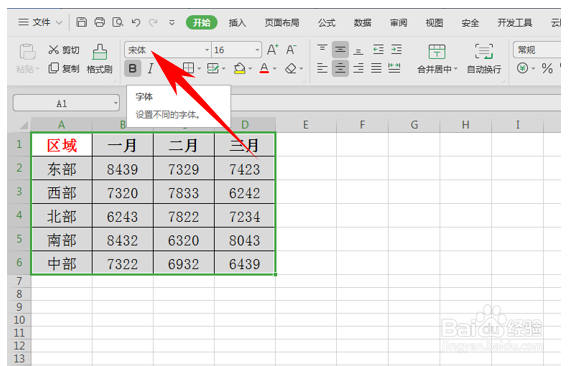575x366 pixels.
Task: Switch to the 开始 tab
Action: pos(202,23)
